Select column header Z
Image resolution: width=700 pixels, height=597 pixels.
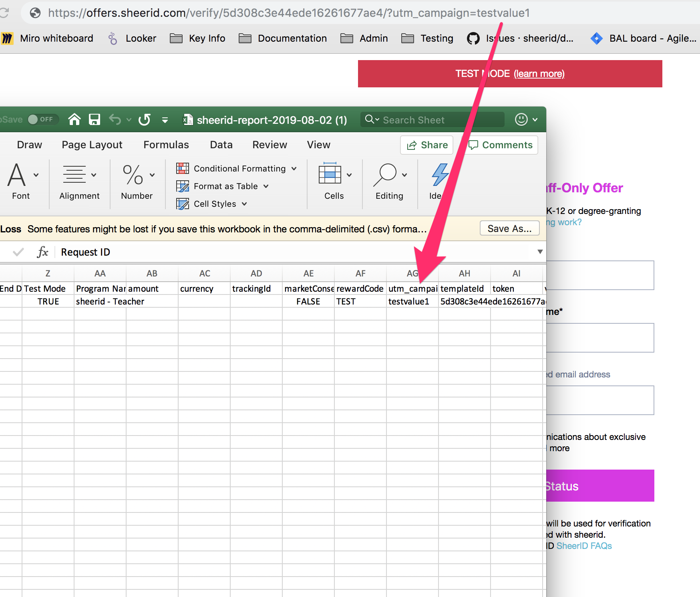[x=48, y=273]
